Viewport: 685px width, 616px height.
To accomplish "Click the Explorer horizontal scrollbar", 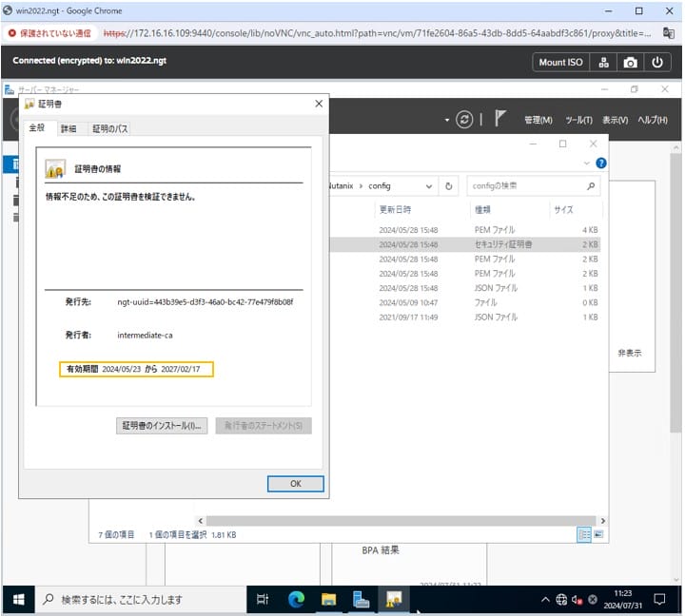I will coord(381,520).
